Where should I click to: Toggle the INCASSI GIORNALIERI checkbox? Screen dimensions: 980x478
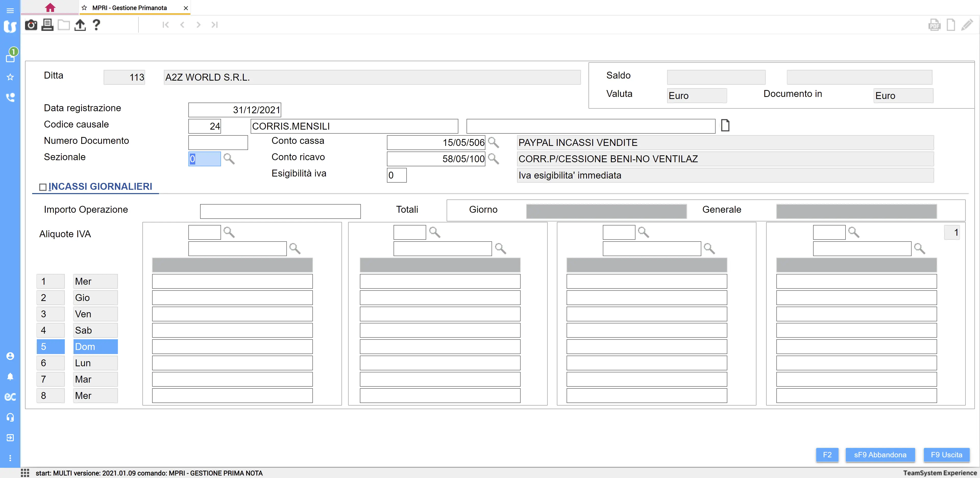(43, 187)
